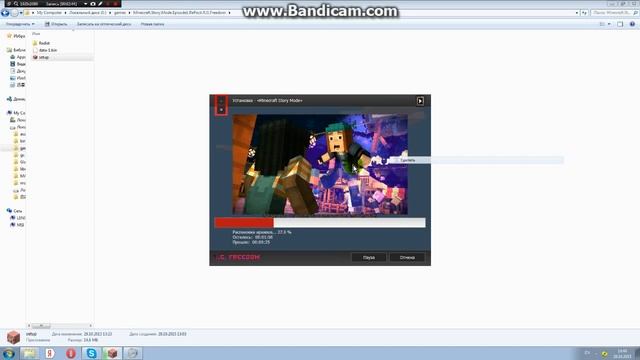The image size is (640, 360).
Task: Click the change view icon in Explorer toolbar
Action: click(602, 24)
